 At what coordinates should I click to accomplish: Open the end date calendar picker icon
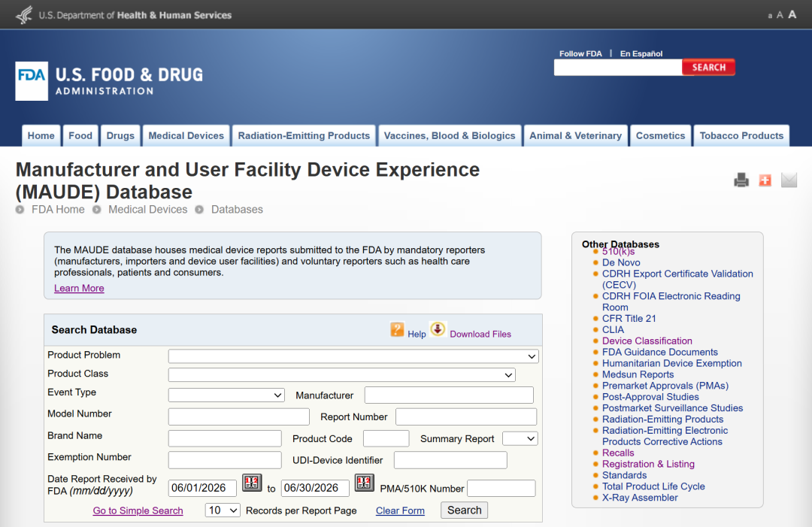(364, 483)
